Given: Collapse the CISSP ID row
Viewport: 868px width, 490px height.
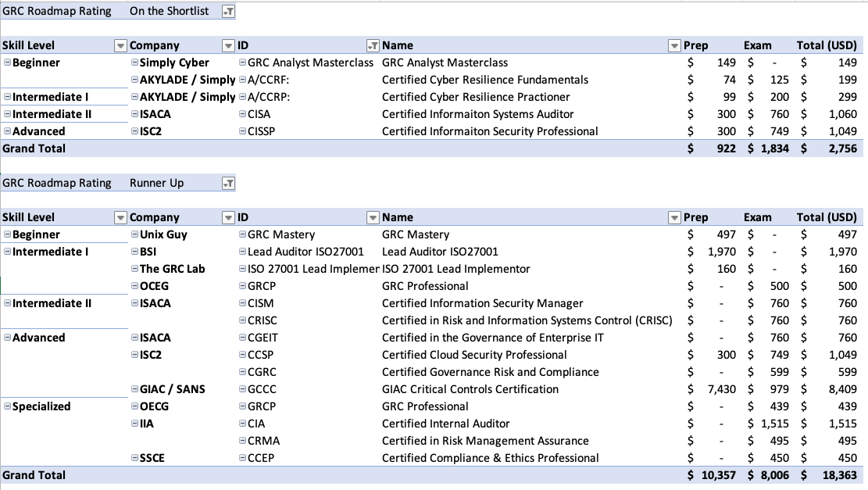Looking at the screenshot, I should [242, 131].
